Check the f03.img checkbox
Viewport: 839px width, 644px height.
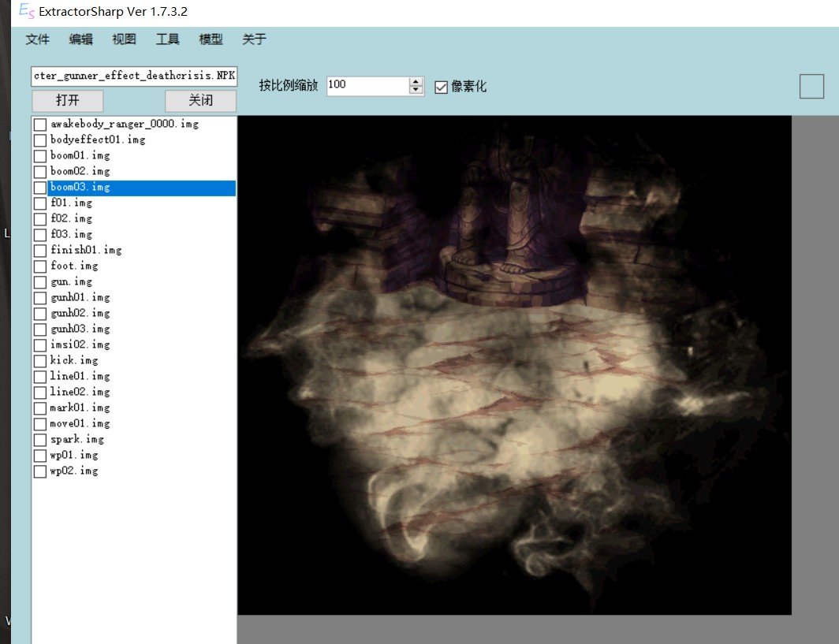click(40, 235)
